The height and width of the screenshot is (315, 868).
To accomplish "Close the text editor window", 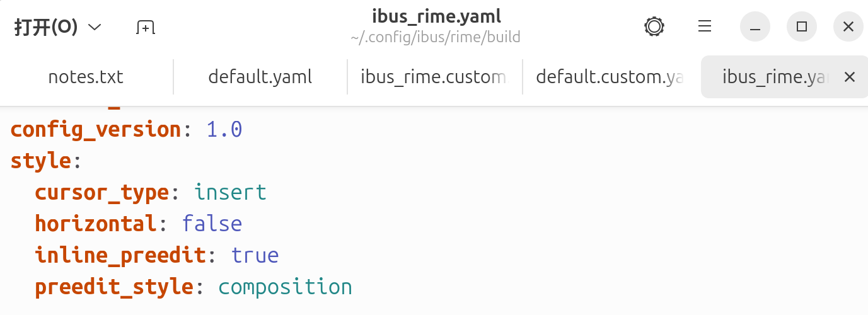I will (x=848, y=26).
